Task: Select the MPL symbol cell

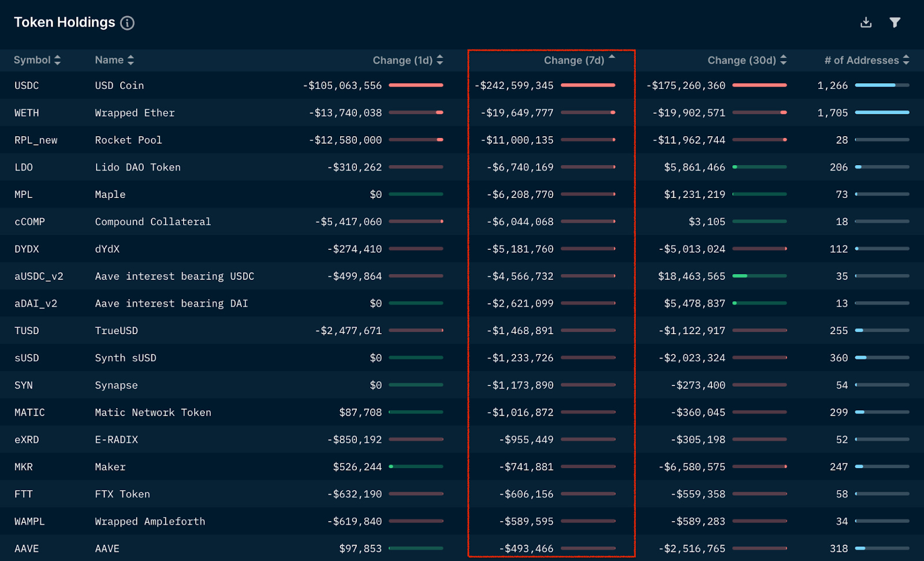Action: [24, 195]
